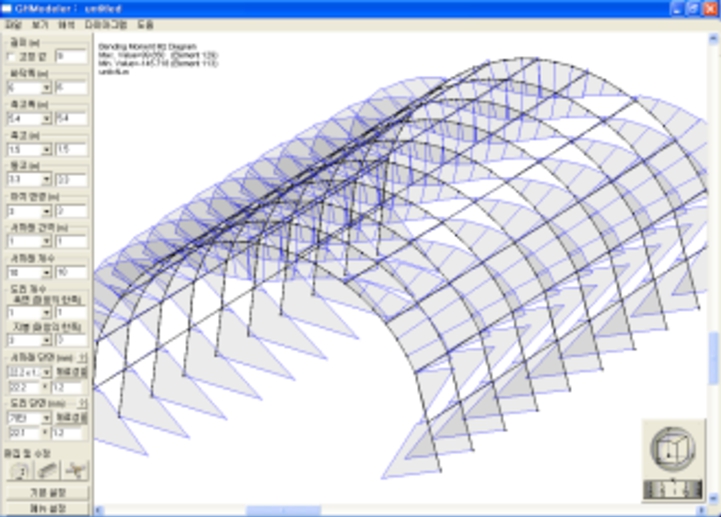Click the length (길이) input field
This screenshot has height=517, width=721.
(71, 56)
